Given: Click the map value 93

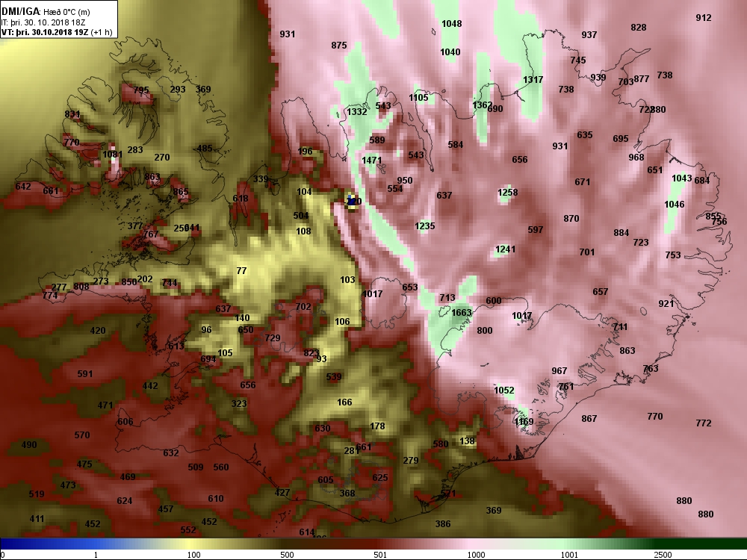Looking at the screenshot, I should [x=321, y=358].
